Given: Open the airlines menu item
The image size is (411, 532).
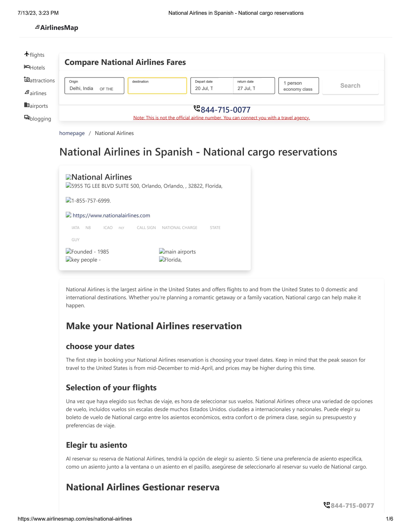Looking at the screenshot, I should [35, 93].
